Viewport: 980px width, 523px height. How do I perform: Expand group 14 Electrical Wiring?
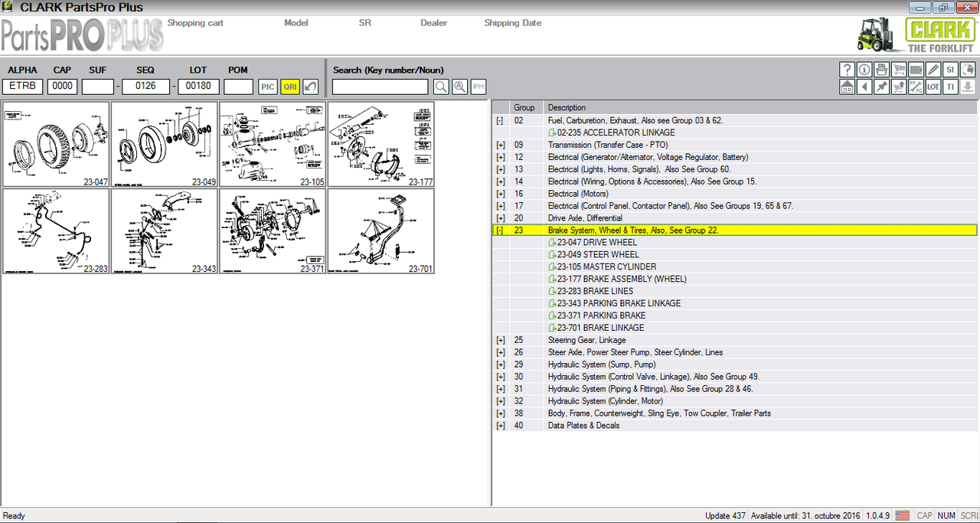(500, 181)
